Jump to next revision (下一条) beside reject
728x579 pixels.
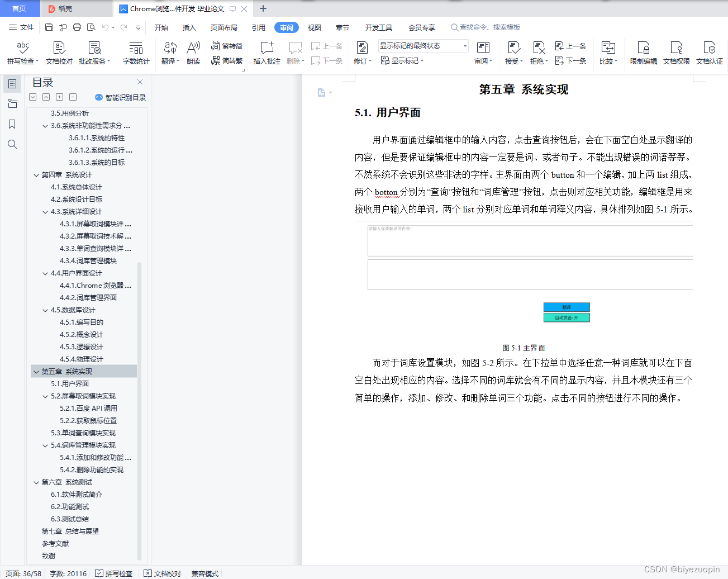pos(571,60)
